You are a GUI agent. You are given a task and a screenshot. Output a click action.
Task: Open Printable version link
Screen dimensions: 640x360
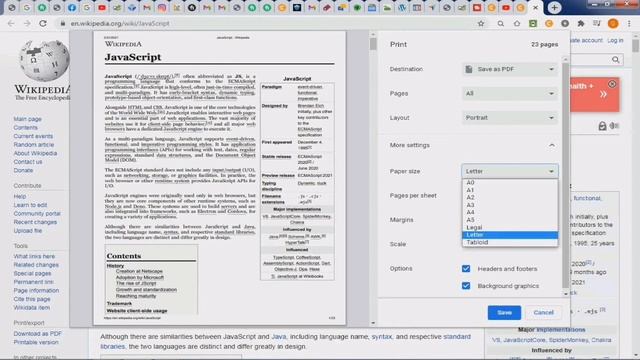[36, 342]
